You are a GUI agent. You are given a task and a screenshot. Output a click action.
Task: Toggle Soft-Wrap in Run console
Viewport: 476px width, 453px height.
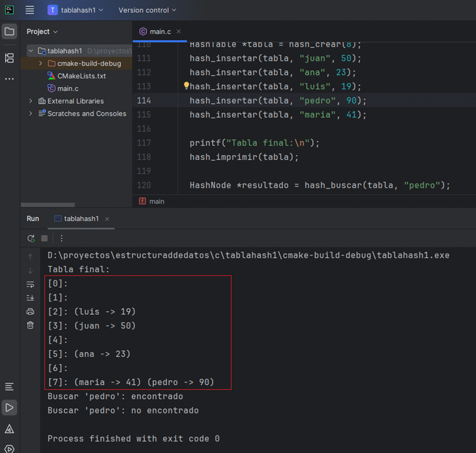pyautogui.click(x=30, y=284)
